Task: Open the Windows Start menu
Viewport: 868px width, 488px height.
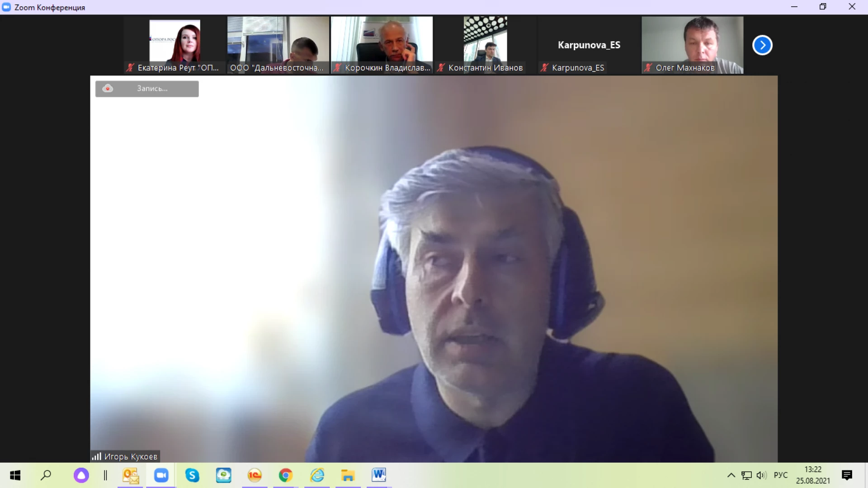Action: 15,475
